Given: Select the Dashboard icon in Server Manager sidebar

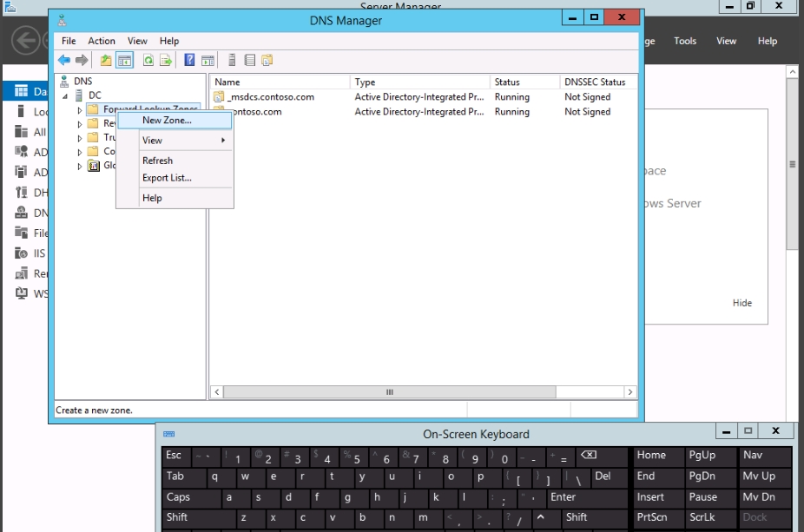Looking at the screenshot, I should (x=21, y=91).
